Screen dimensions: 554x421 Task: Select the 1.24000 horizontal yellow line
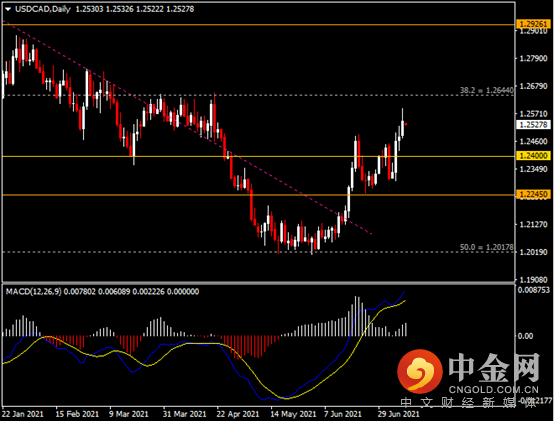[x=258, y=156]
